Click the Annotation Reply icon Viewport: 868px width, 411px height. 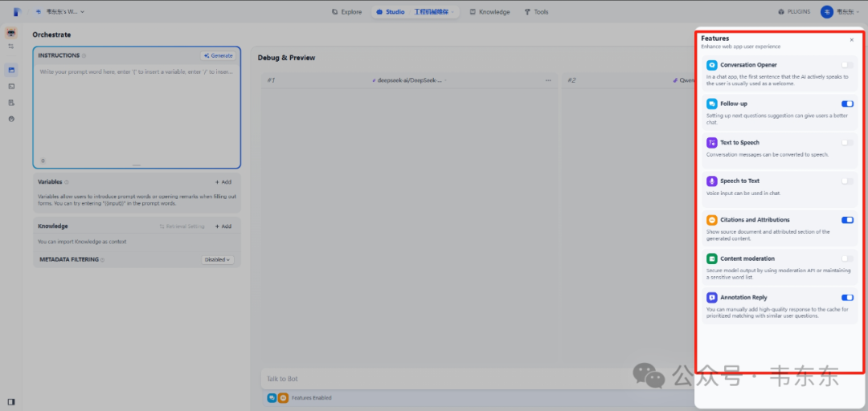pos(712,297)
